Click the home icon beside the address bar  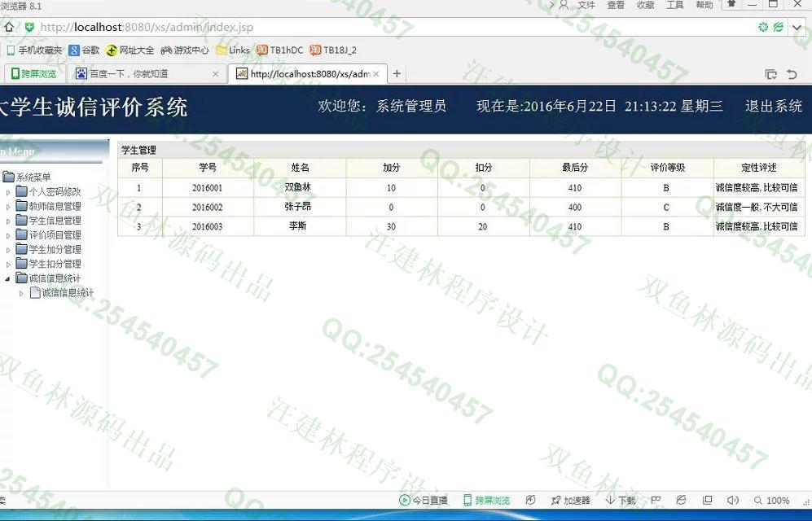[x=9, y=27]
